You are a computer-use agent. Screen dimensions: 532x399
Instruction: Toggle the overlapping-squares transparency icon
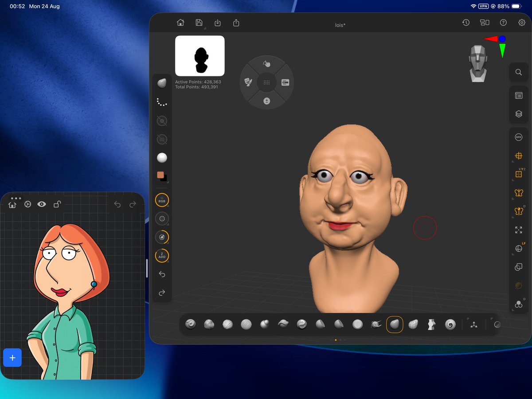coord(519,267)
